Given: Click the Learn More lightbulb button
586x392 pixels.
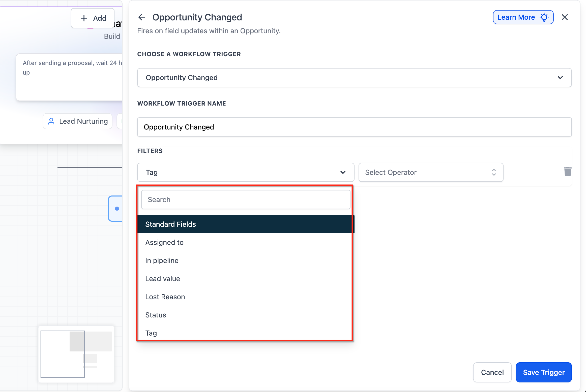Looking at the screenshot, I should (x=523, y=17).
